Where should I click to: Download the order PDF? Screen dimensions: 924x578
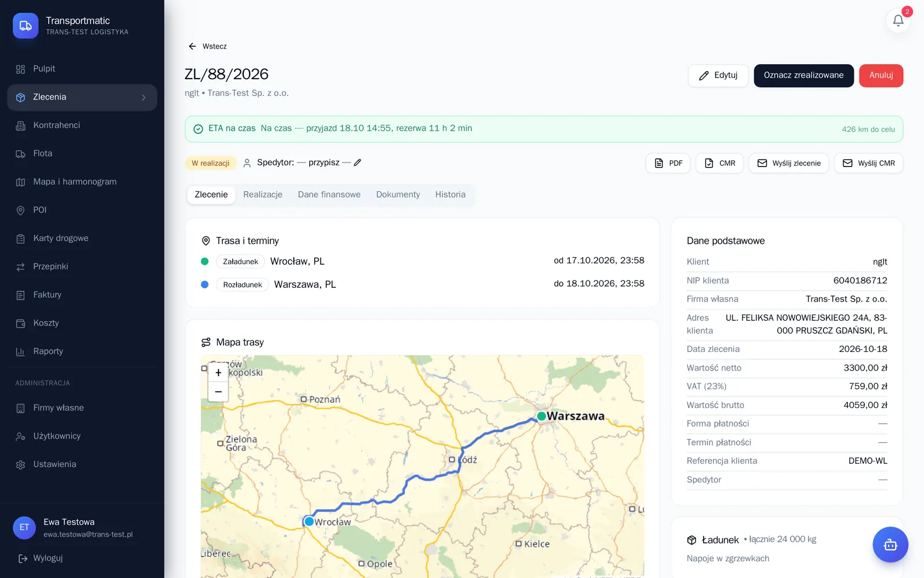(x=668, y=164)
